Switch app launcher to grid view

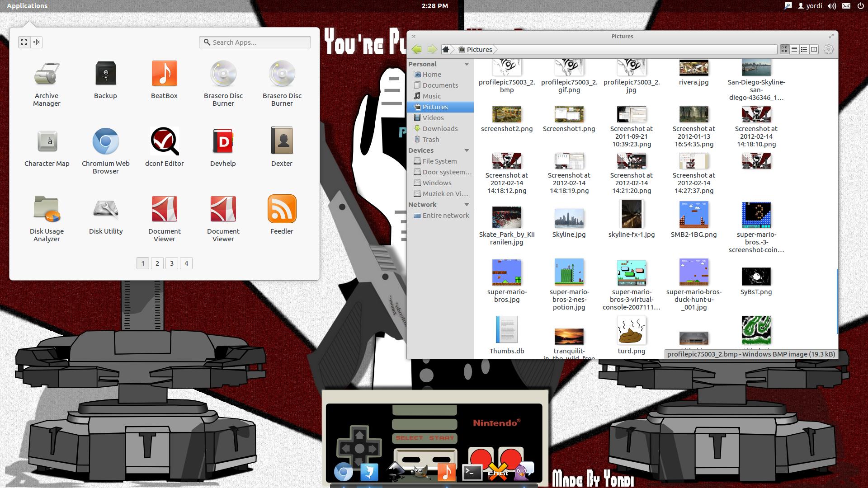tap(24, 42)
